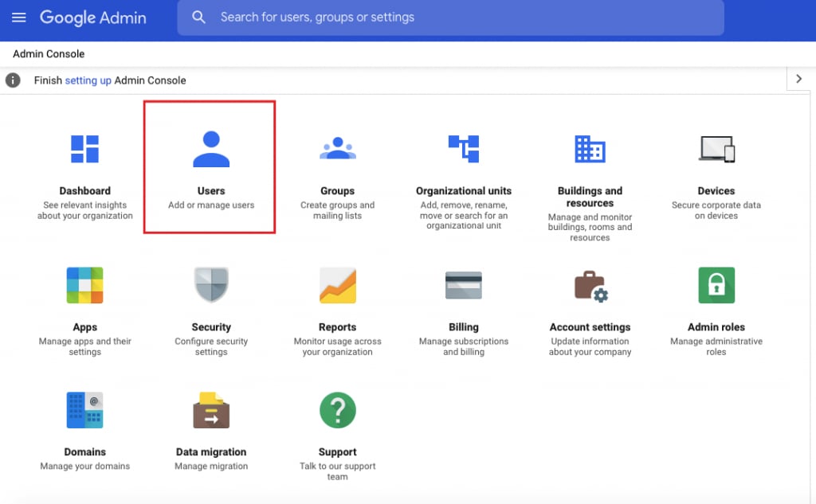Viewport: 816px width, 504px height.
Task: Open the Buildings and resources icon
Action: (590, 149)
